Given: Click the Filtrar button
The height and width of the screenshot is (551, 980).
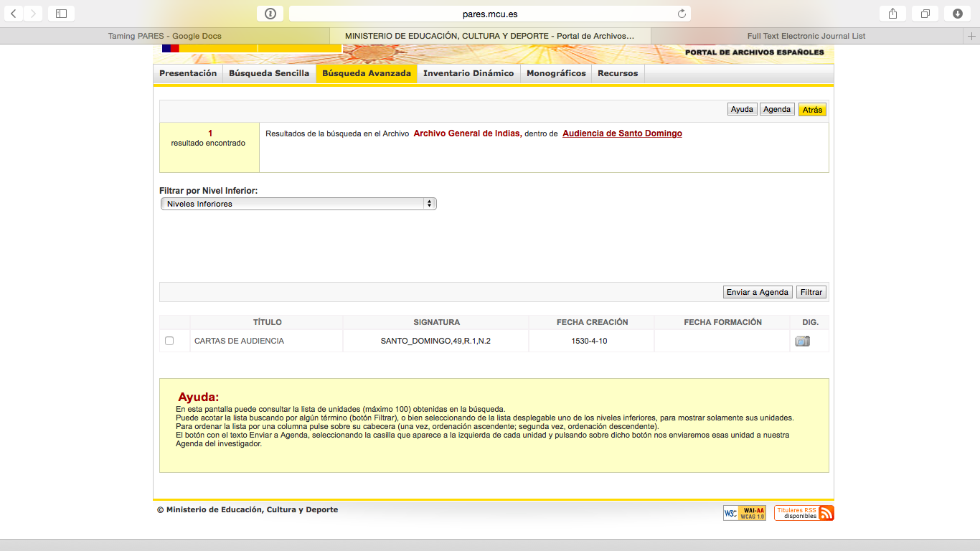Looking at the screenshot, I should pos(811,292).
